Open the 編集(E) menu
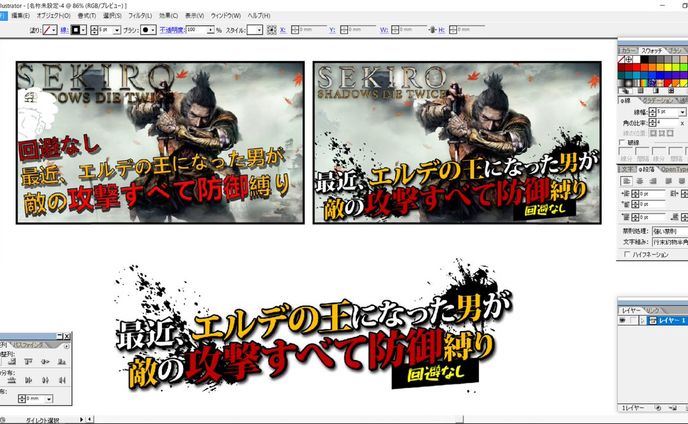This screenshot has width=688, height=424. [x=21, y=16]
